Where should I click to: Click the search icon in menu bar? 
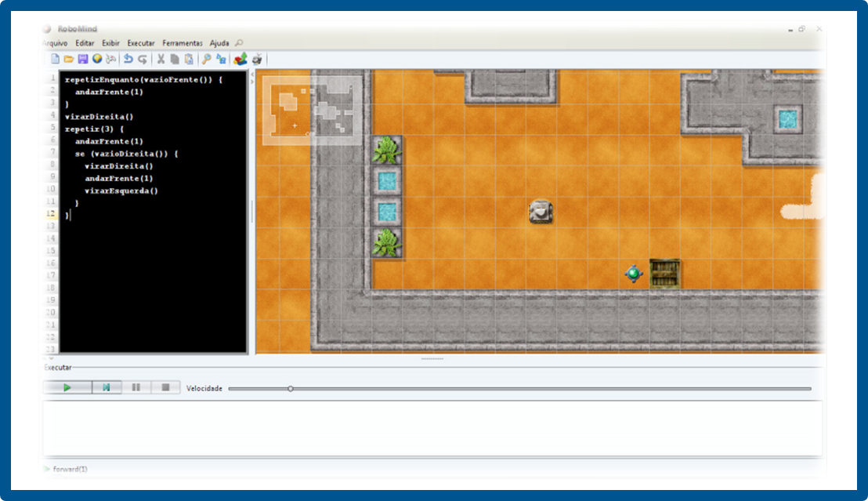point(239,42)
